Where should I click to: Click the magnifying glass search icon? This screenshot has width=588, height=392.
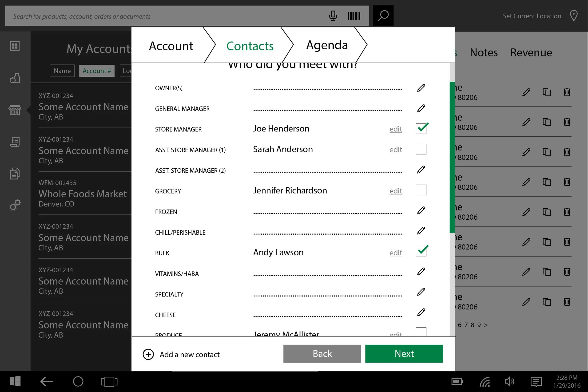tap(383, 16)
